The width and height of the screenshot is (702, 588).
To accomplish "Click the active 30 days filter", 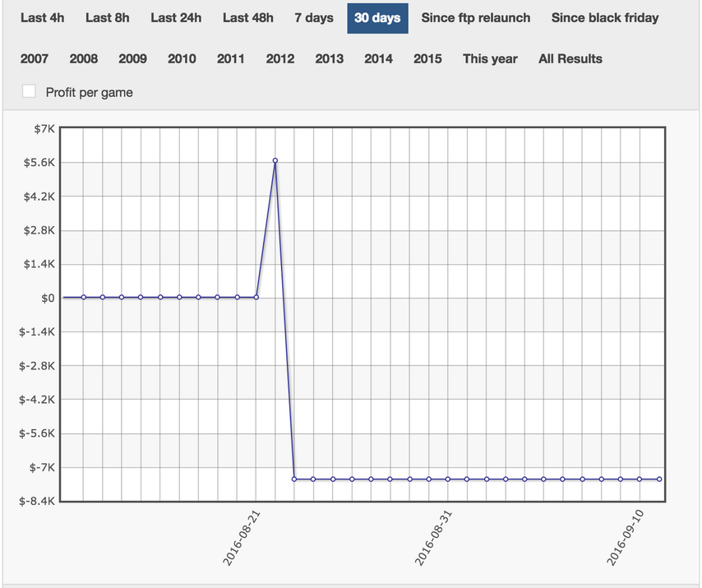I will point(377,18).
